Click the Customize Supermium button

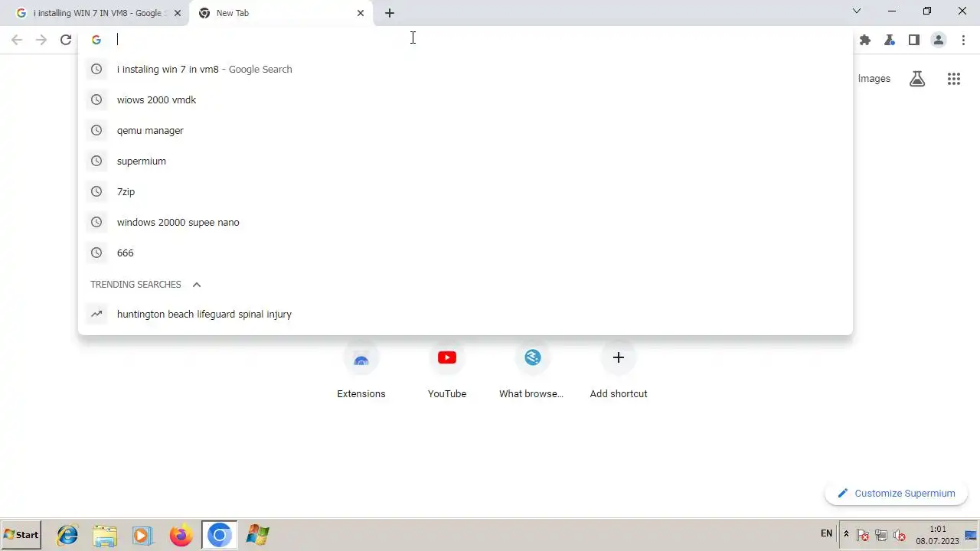[x=896, y=494]
